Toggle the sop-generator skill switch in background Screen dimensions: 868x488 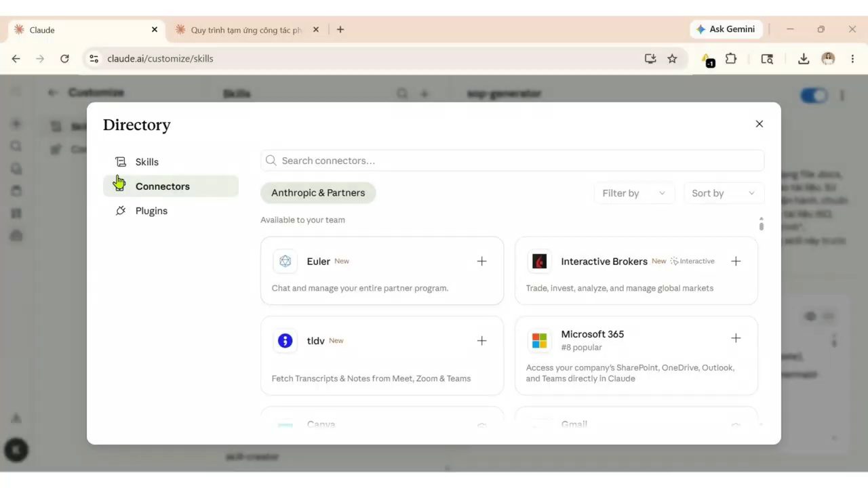tap(814, 96)
